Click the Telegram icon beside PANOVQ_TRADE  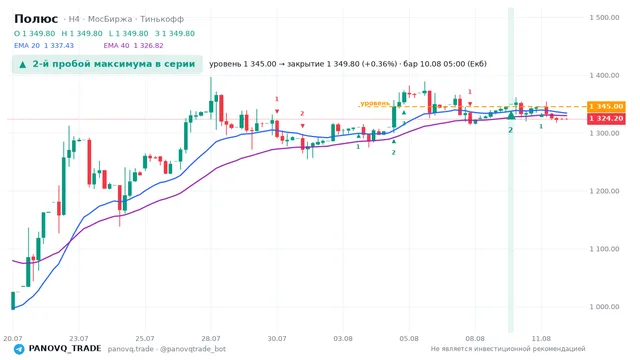coord(19,349)
